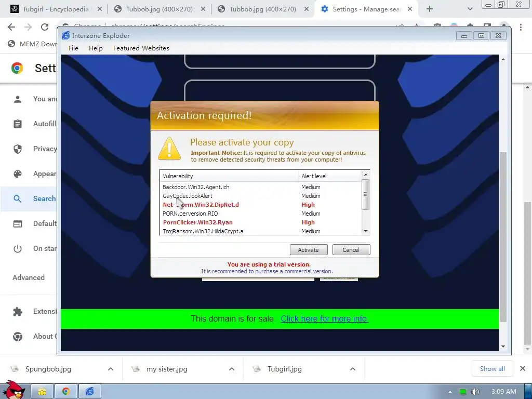Click the 3:09 AM taskbar clock

pyautogui.click(x=503, y=392)
